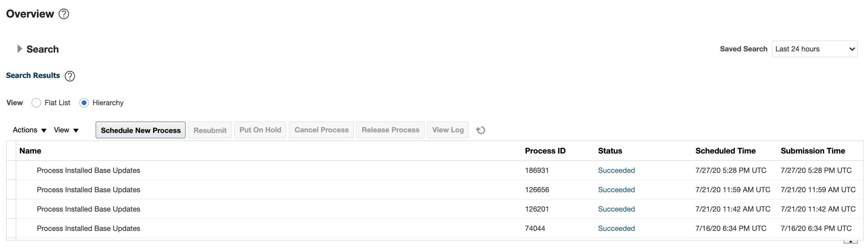The image size is (868, 249).
Task: Click the refresh icon in the toolbar
Action: pos(480,130)
